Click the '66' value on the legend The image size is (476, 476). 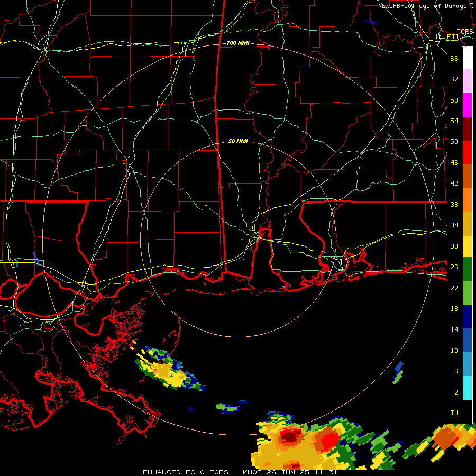point(454,58)
